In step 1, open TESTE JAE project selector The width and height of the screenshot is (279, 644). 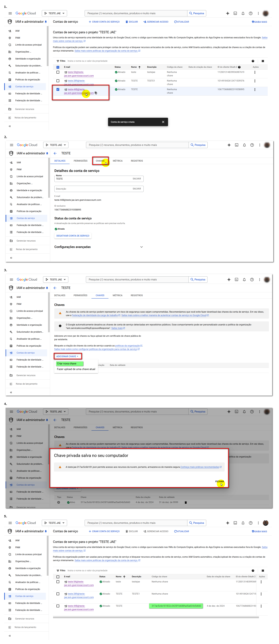pyautogui.click(x=54, y=13)
